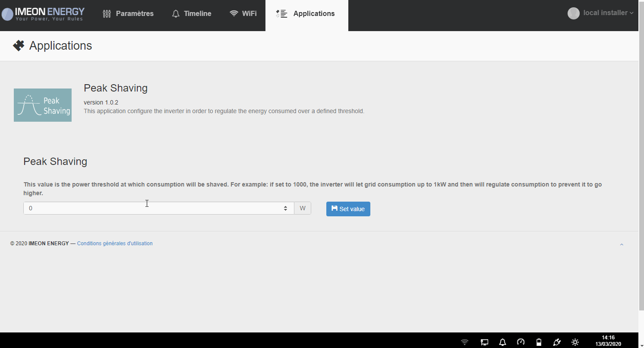Open Conditions générales d'utilisation link
This screenshot has width=644, height=348.
115,244
